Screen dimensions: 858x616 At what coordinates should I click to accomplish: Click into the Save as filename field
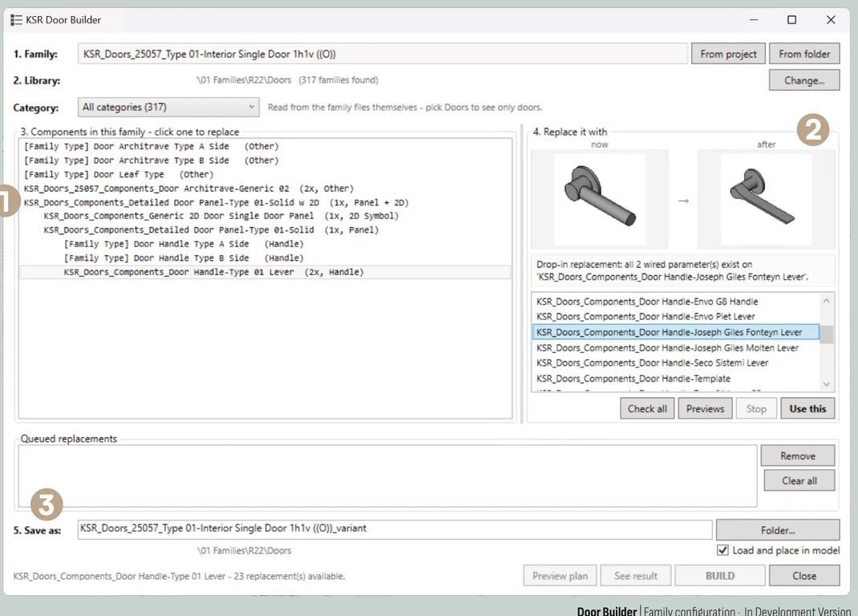(x=395, y=529)
